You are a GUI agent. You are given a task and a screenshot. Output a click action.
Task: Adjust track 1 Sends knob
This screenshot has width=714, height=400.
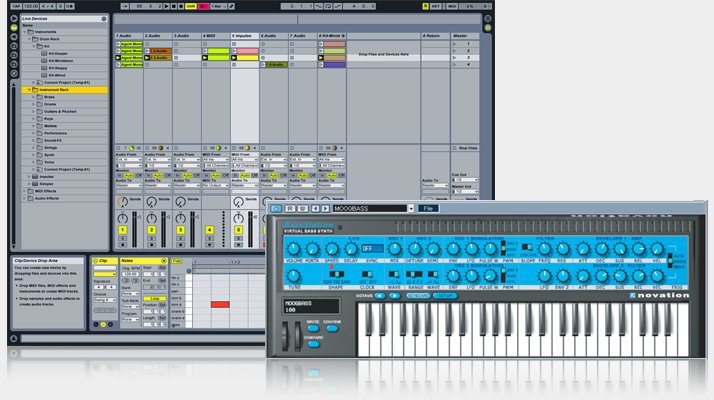coord(122,201)
